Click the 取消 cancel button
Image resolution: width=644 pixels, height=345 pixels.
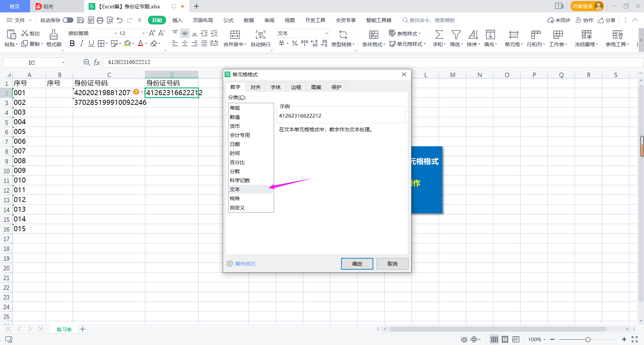pyautogui.click(x=392, y=264)
